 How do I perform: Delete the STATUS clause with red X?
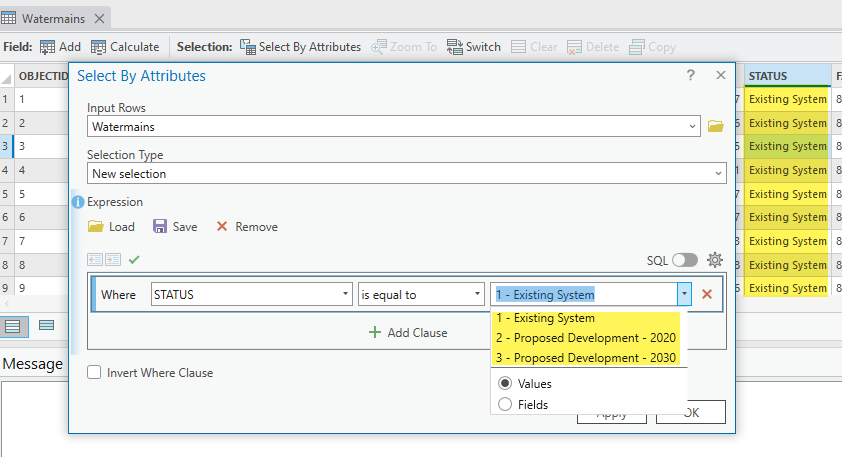(707, 294)
